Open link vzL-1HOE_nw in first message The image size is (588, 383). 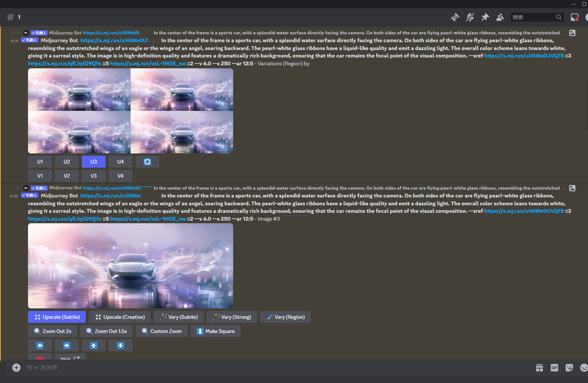click(x=148, y=63)
